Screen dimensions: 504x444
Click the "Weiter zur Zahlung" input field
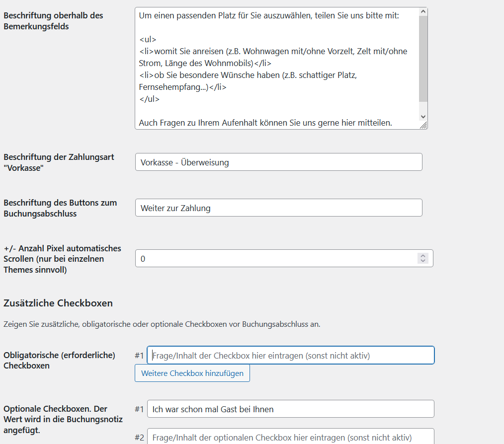[278, 208]
